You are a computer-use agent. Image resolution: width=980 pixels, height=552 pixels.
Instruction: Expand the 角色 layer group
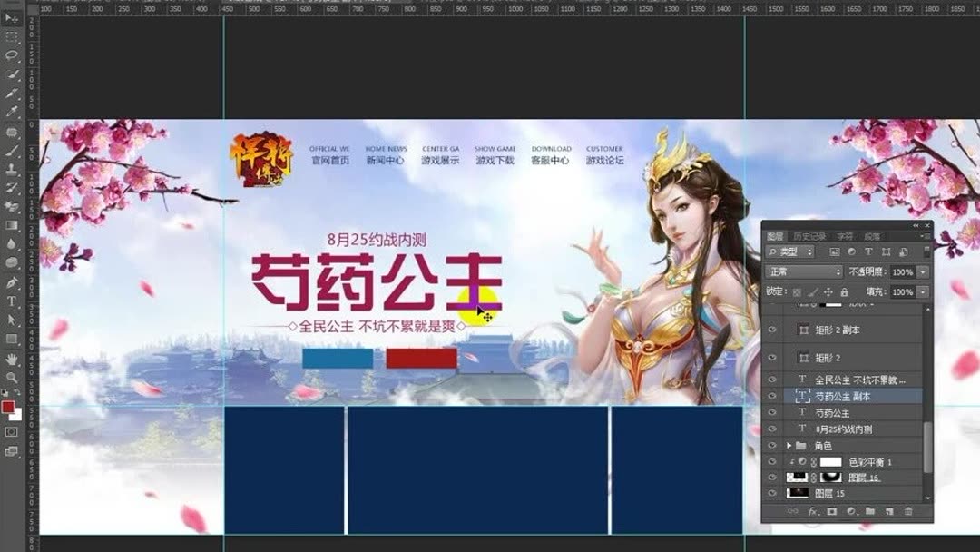point(788,445)
